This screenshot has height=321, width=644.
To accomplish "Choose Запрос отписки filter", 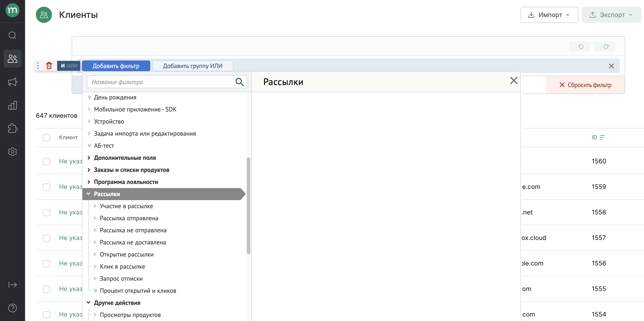I will (x=121, y=279).
